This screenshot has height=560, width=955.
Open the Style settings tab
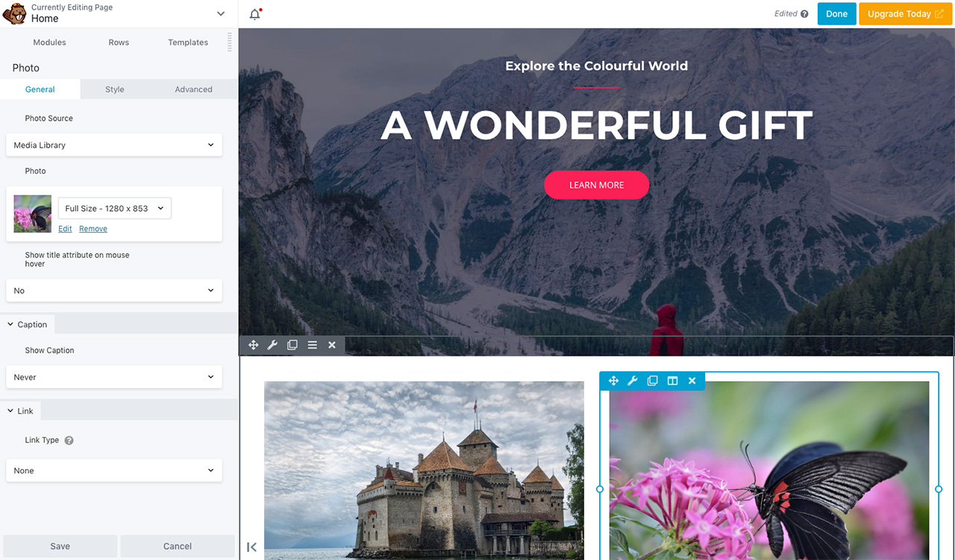click(x=115, y=89)
